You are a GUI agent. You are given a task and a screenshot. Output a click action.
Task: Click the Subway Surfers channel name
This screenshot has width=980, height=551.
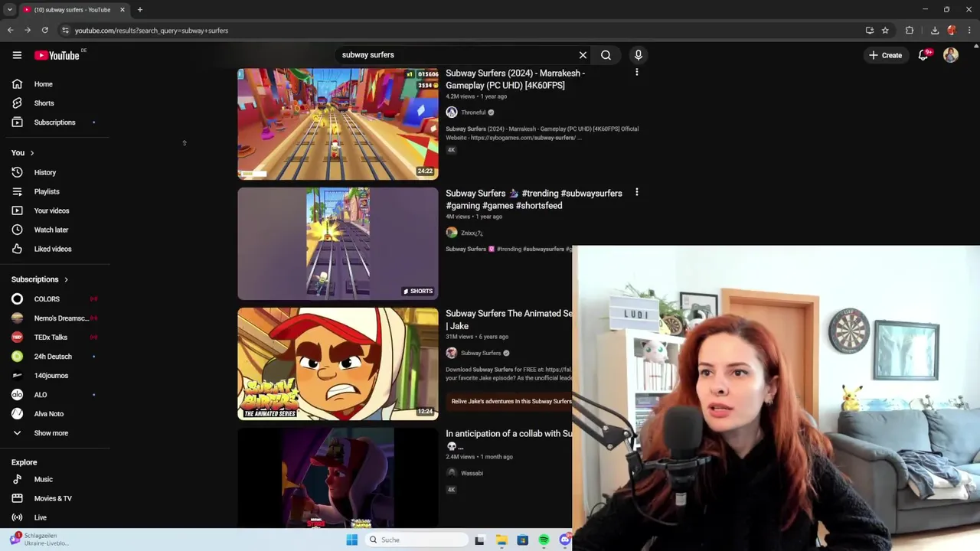(481, 353)
